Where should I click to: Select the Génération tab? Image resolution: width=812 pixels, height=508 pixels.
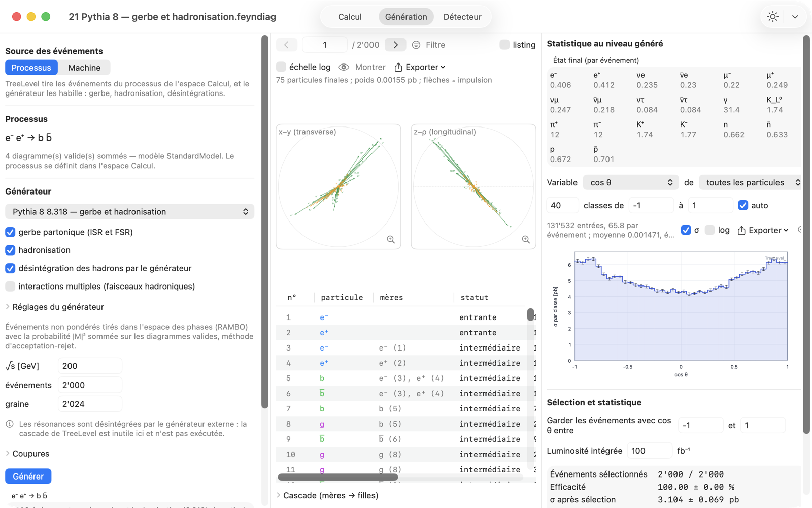point(406,17)
